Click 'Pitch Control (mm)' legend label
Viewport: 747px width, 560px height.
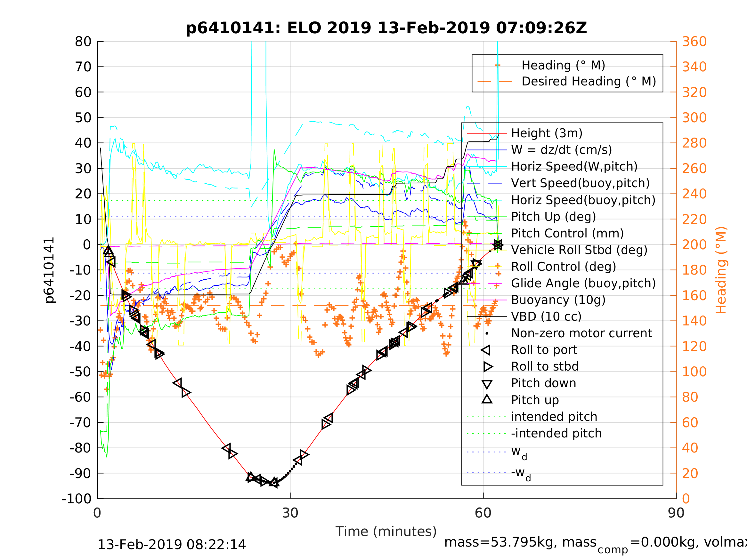pos(567,233)
